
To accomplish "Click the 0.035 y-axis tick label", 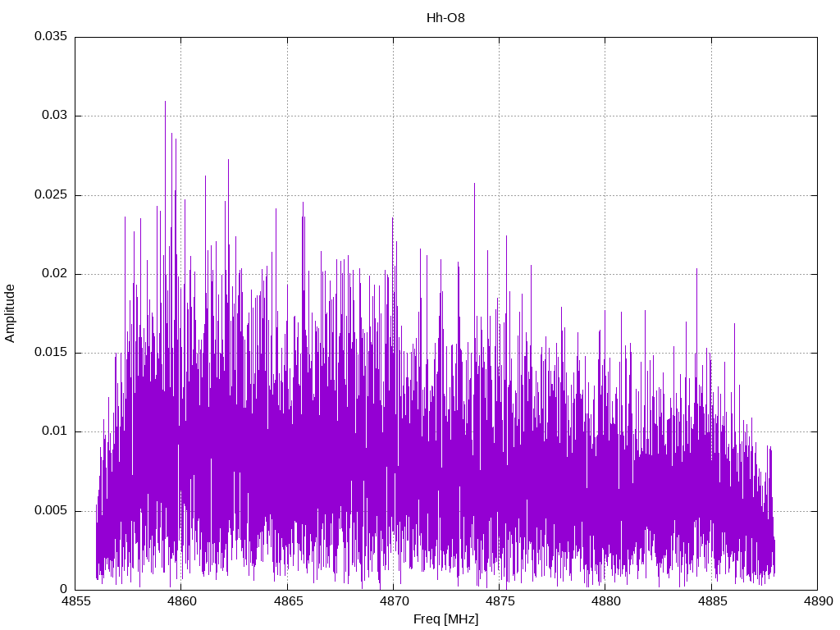I will click(x=50, y=37).
